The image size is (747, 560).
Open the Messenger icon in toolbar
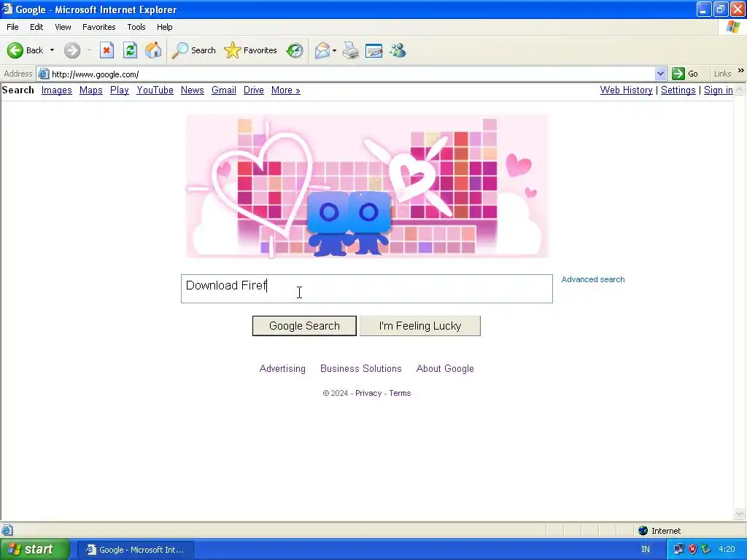[398, 50]
